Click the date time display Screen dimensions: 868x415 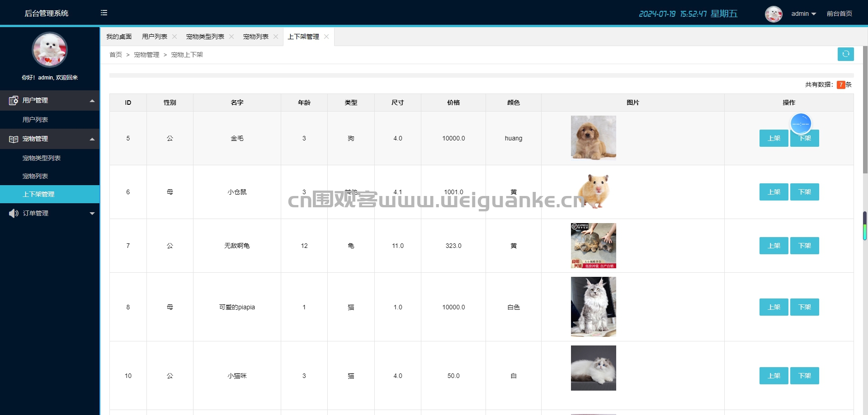coord(688,14)
